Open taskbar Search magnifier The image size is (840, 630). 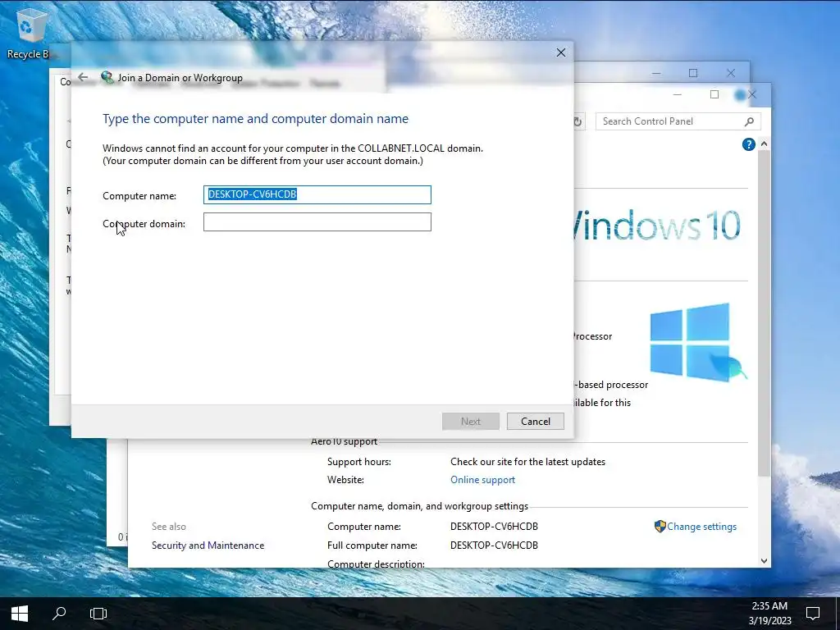59,614
